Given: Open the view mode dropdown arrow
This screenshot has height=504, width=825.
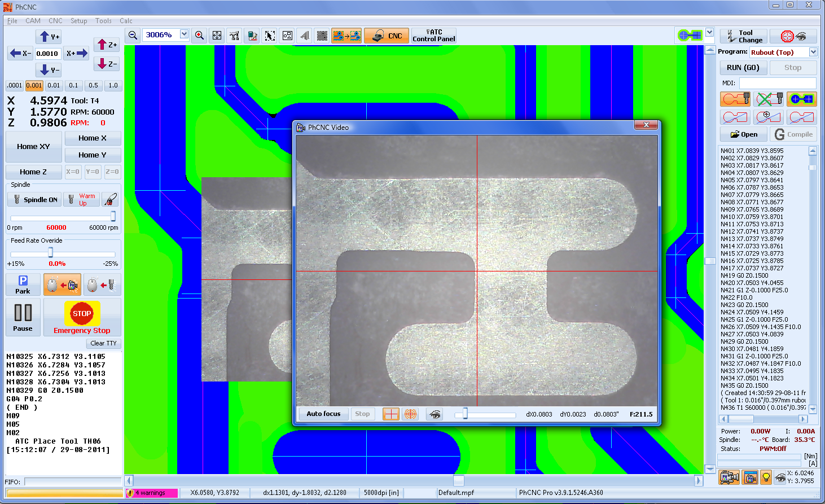Looking at the screenshot, I should pyautogui.click(x=710, y=33).
